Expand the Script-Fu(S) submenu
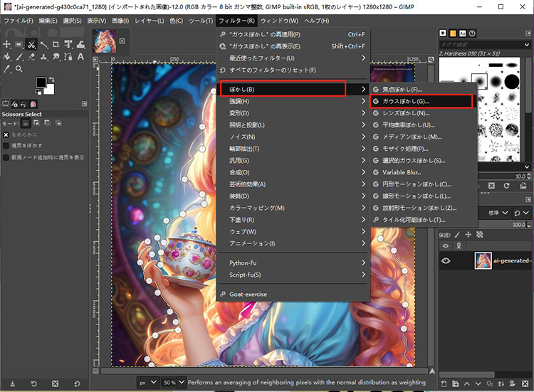Image resolution: width=534 pixels, height=392 pixels. [x=293, y=275]
